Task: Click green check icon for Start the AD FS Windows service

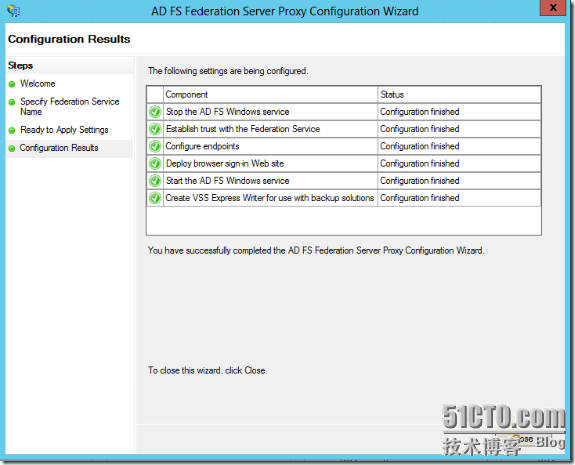Action: tap(155, 180)
